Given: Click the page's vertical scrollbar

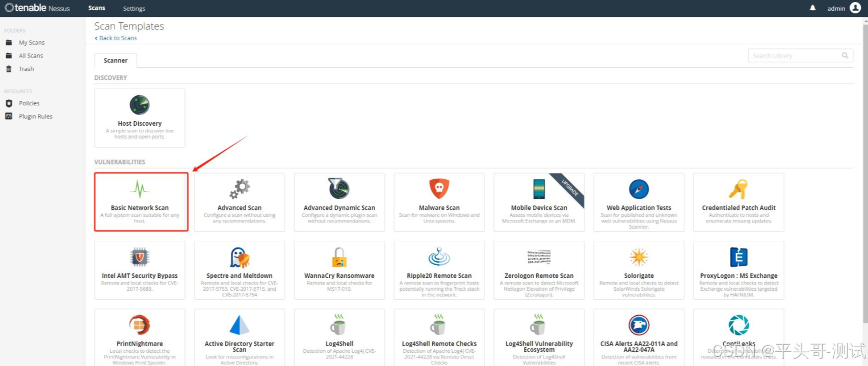Looking at the screenshot, I should (x=864, y=173).
